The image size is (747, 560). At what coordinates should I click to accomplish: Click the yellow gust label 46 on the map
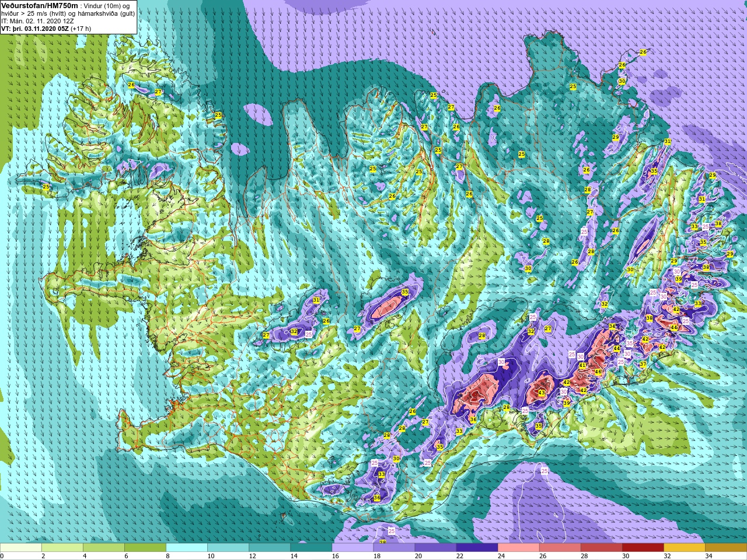[598, 372]
